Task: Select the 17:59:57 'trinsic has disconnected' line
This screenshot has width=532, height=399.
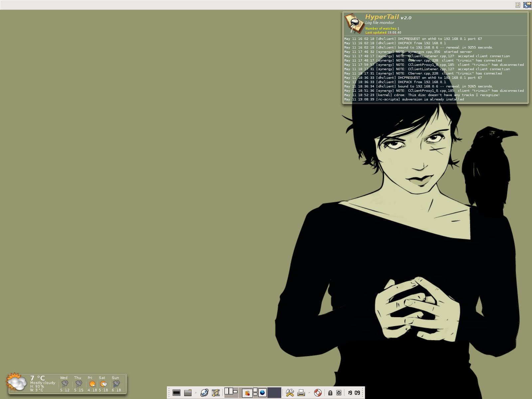Action: click(x=434, y=65)
